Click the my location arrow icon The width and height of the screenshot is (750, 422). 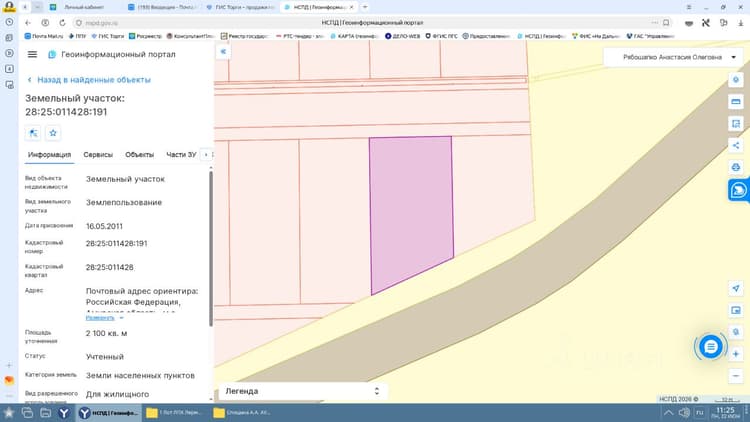736,289
